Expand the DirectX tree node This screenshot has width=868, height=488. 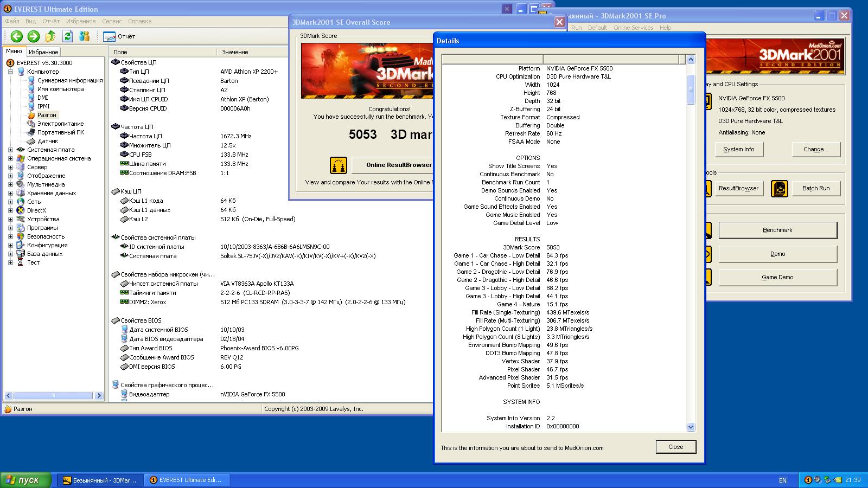coord(10,211)
